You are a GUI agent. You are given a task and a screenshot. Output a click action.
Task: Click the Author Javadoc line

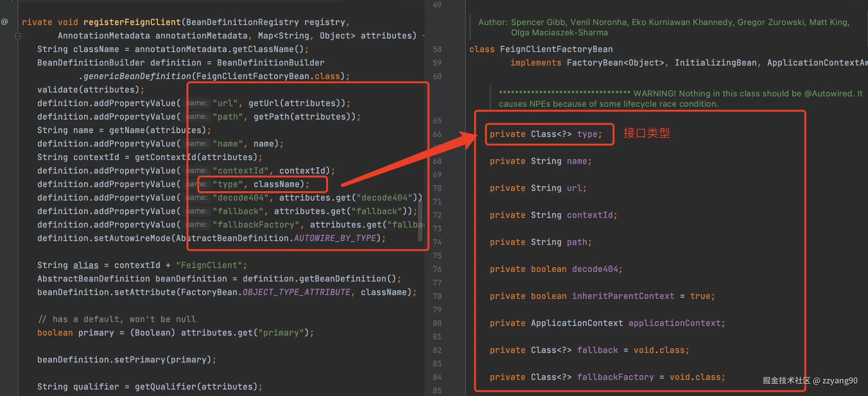(663, 22)
